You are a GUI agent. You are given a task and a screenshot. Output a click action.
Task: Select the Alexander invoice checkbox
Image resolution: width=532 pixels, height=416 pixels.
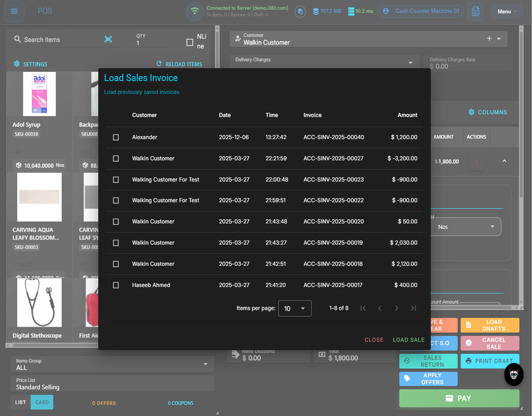[116, 137]
